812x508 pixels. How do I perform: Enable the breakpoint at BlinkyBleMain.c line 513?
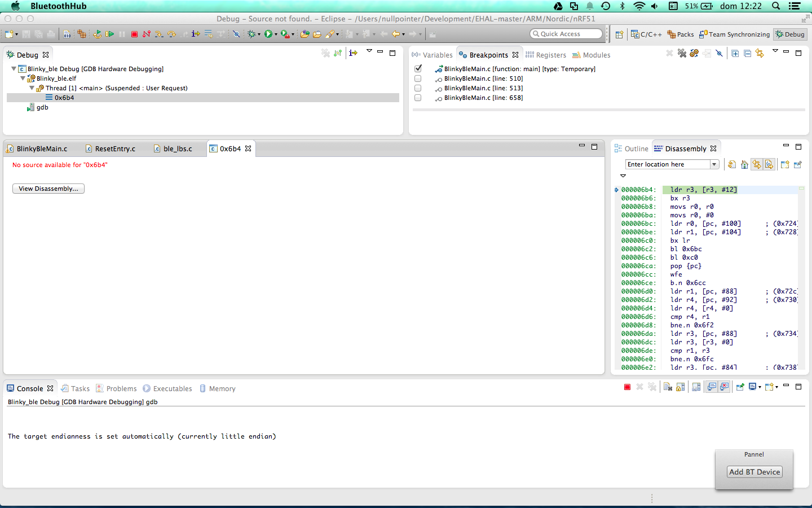[x=418, y=88]
